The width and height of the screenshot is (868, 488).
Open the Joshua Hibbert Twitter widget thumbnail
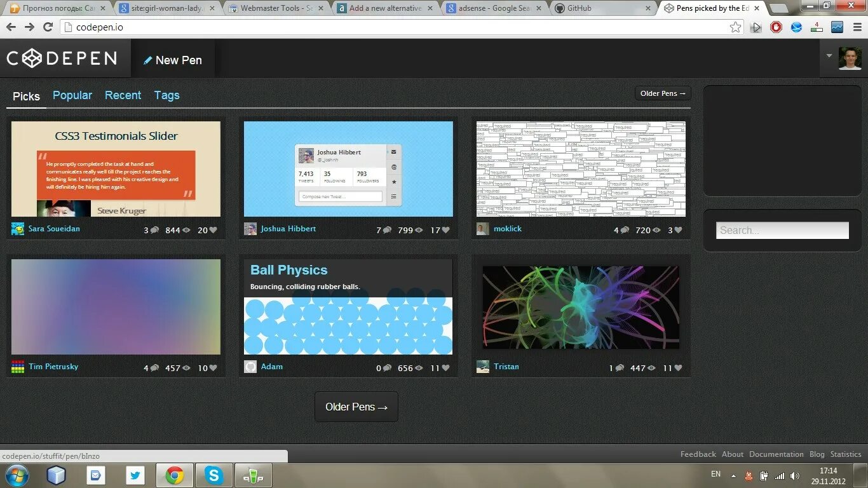tap(348, 169)
